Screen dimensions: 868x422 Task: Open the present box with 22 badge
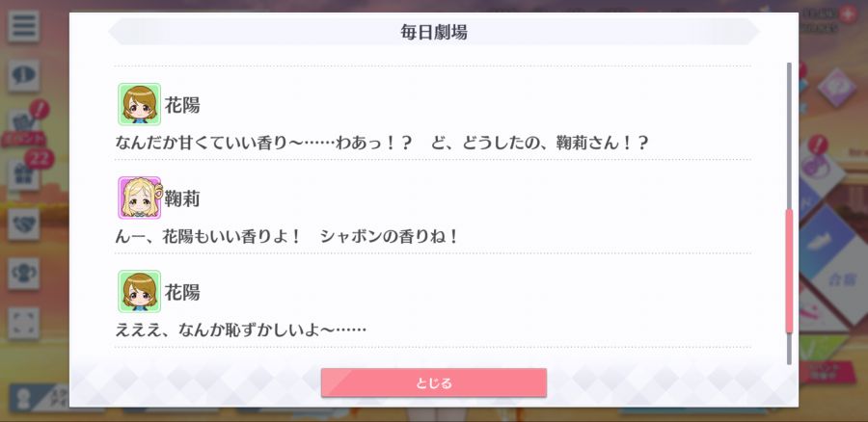(23, 174)
